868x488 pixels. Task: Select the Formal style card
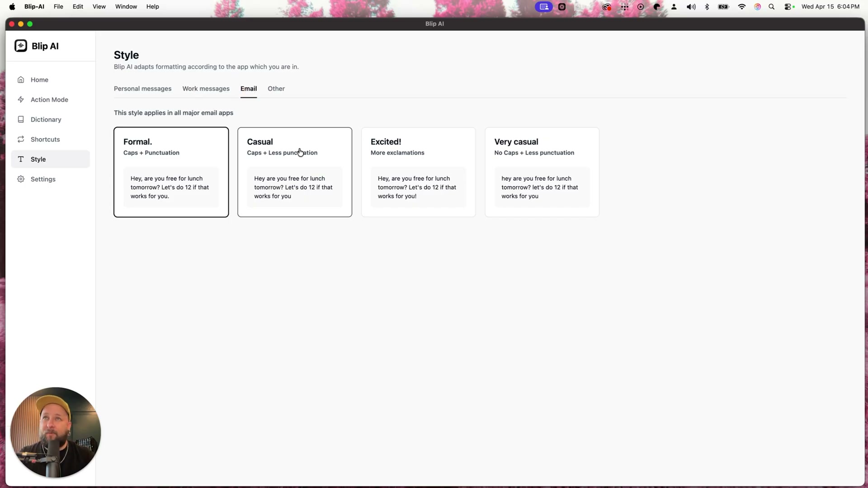tap(171, 172)
